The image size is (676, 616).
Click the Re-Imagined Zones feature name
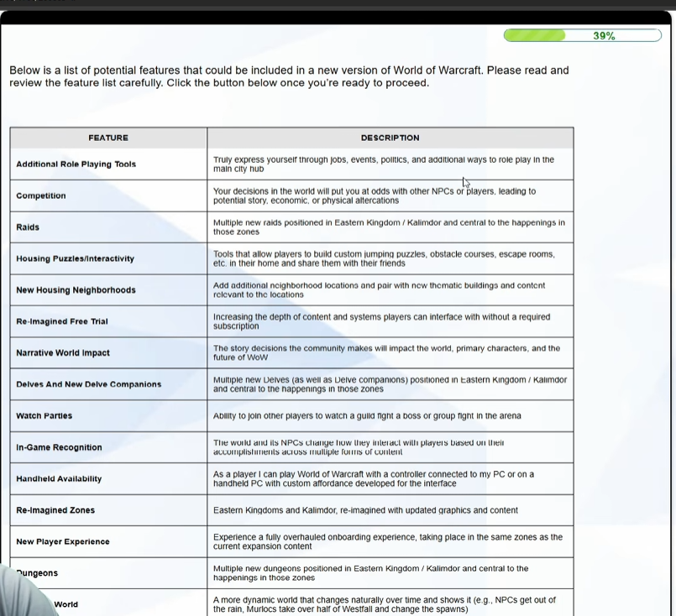point(55,510)
